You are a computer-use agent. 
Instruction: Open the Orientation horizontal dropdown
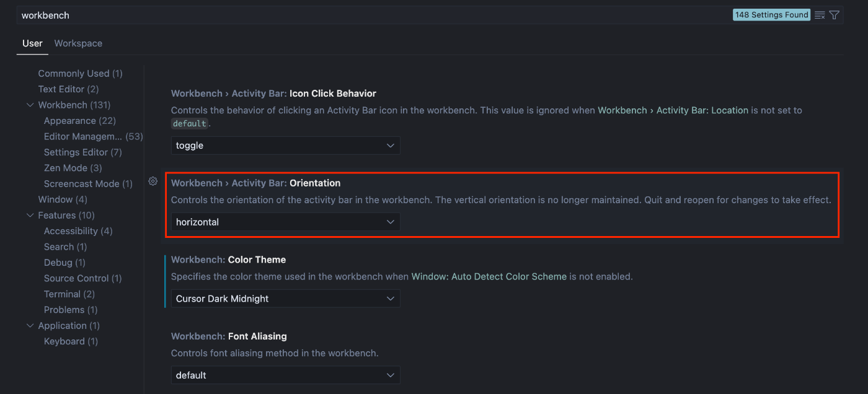[285, 222]
